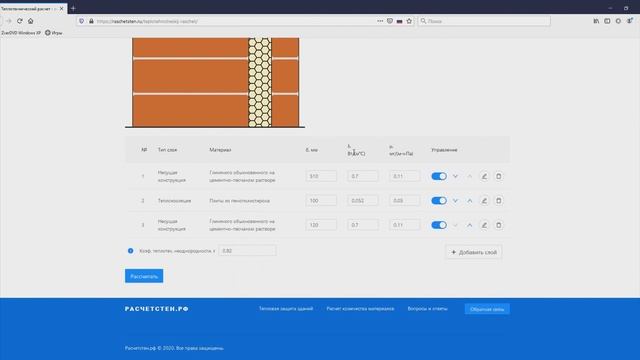Click thickness field showing 120
This screenshot has width=640, height=360.
tap(321, 225)
